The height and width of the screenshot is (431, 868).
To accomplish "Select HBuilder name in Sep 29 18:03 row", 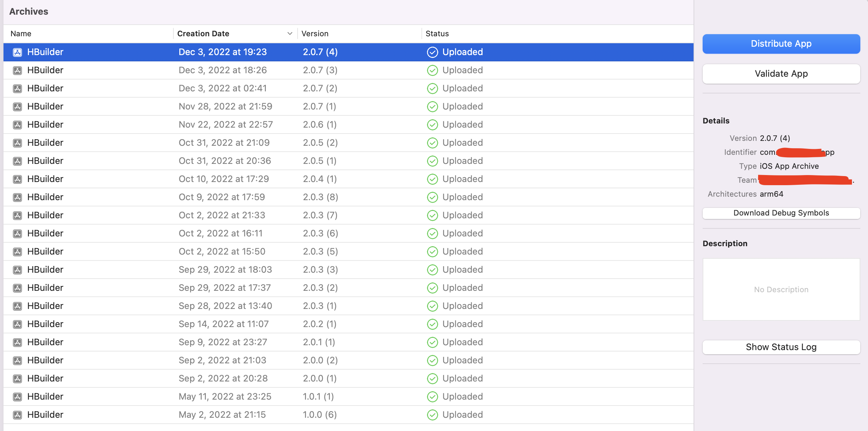I will tap(45, 270).
